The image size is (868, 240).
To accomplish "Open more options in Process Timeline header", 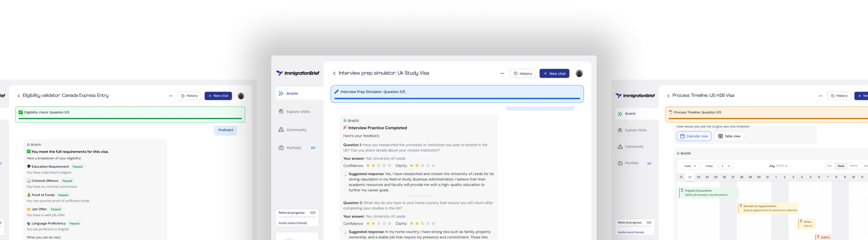I will pyautogui.click(x=821, y=96).
